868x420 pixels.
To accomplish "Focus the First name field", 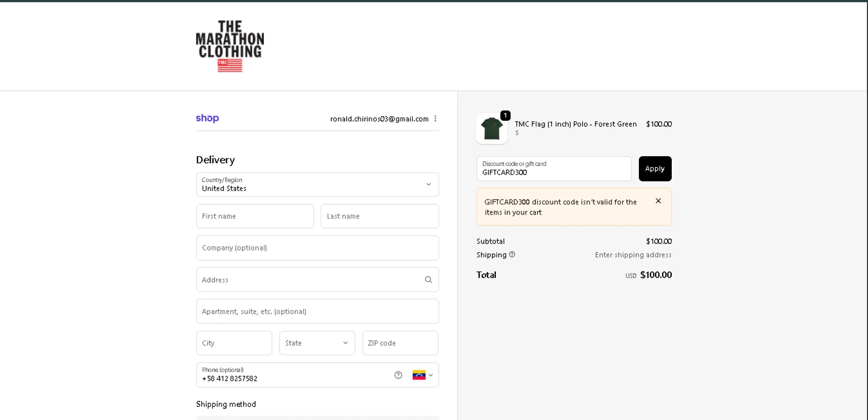I will (x=255, y=216).
